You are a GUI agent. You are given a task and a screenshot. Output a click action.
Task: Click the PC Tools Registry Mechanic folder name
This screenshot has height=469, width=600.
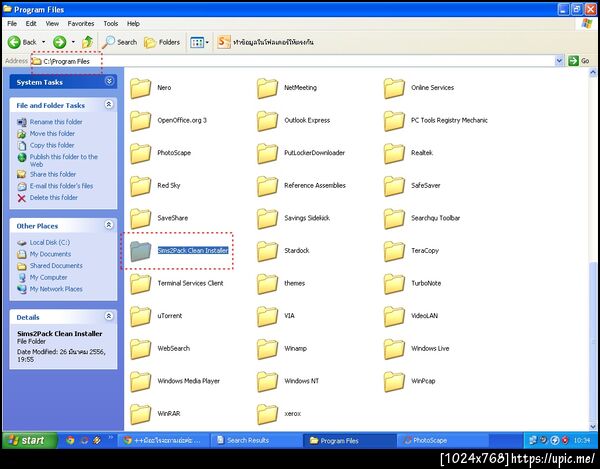449,121
